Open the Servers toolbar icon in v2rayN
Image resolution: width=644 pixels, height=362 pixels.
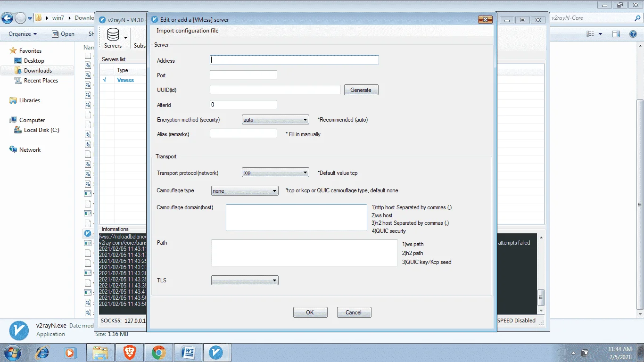coord(113,38)
